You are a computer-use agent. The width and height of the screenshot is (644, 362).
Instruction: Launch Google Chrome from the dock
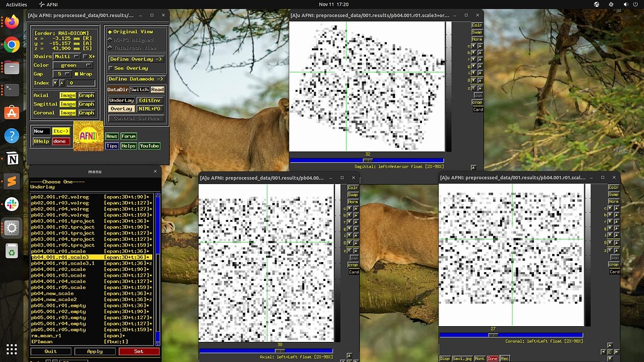(x=11, y=45)
